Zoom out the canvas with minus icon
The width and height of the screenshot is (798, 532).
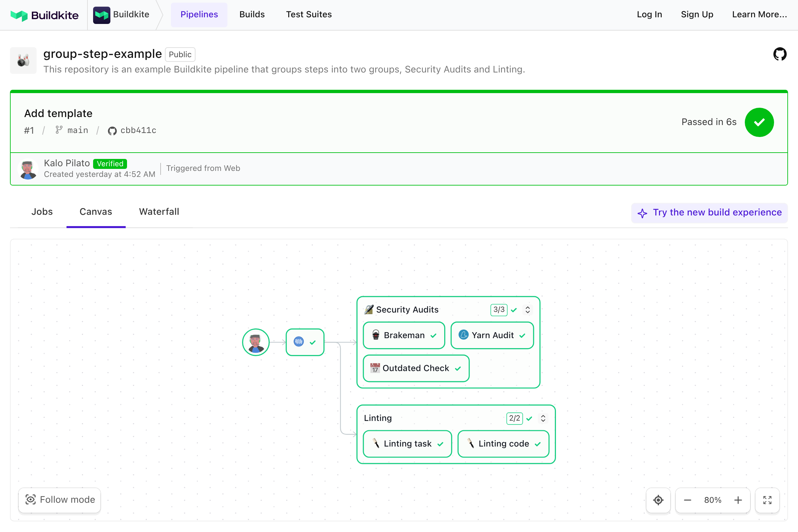pos(687,500)
